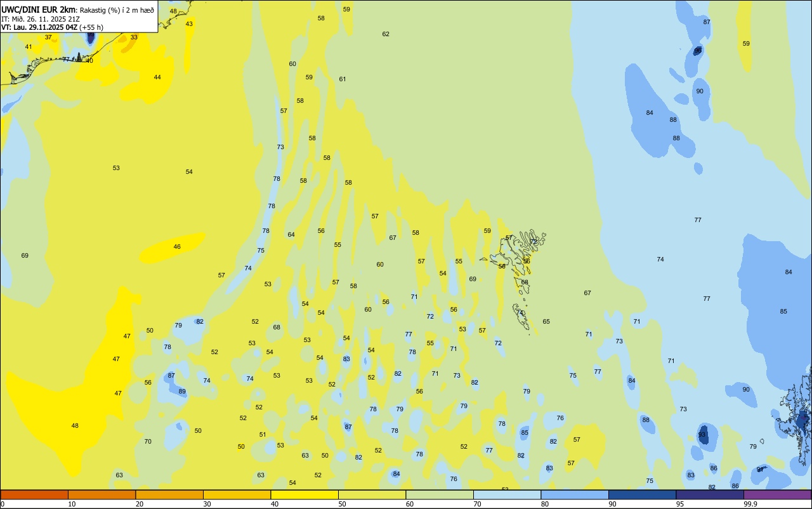
Task: Click the value 89 in the blue patch
Action: pyautogui.click(x=182, y=392)
